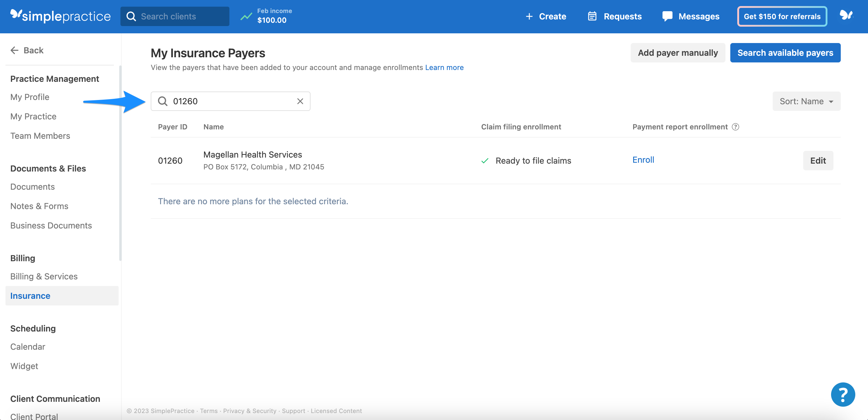Edit the Magellan Health Services payer
Screen dimensions: 868x420
click(x=818, y=161)
